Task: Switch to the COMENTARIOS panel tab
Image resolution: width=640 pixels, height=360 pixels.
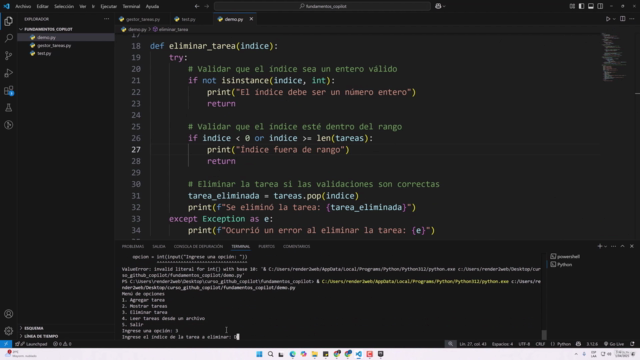Action: click(x=296, y=246)
